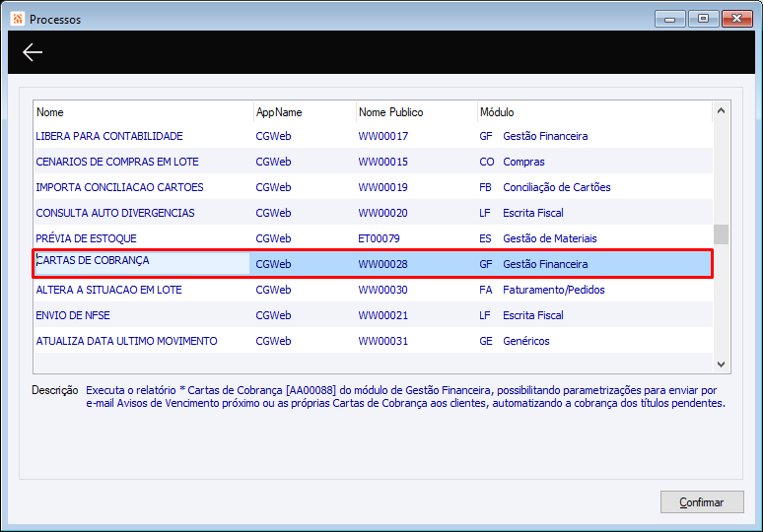Select LIBERA PARA CONTABILIDADE row

click(x=374, y=136)
